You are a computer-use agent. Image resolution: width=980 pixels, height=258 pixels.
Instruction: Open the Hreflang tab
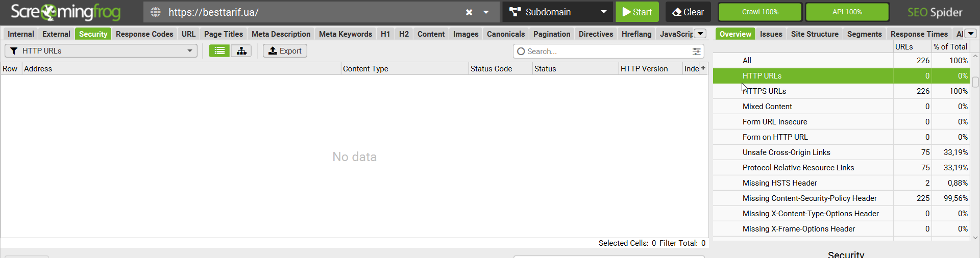click(x=636, y=34)
